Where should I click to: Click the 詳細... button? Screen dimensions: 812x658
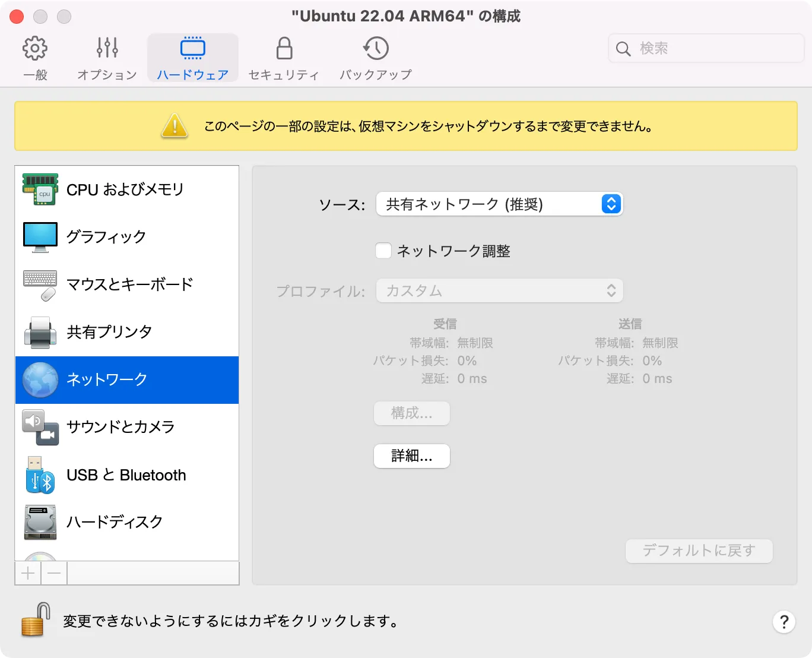[x=412, y=456]
